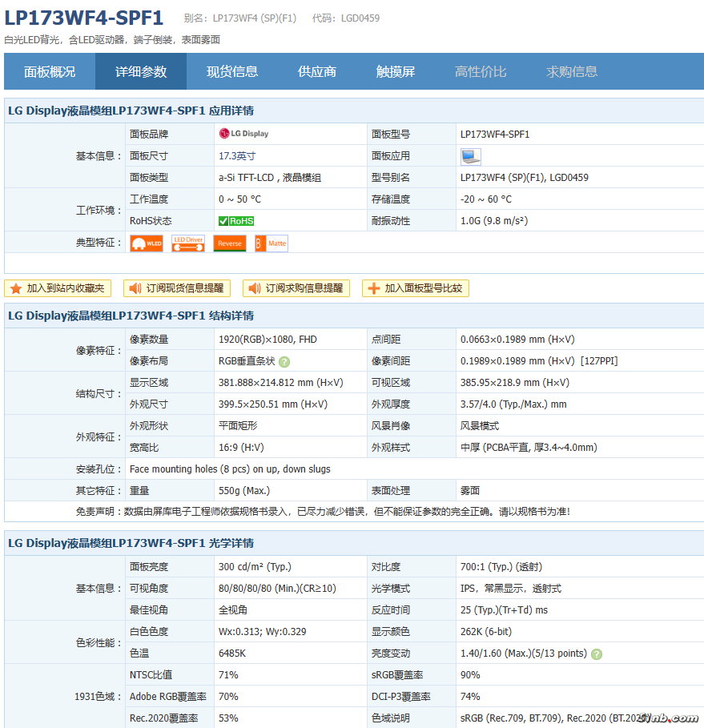Click the code LGD0459 in the header
Viewport: 704px width, 728px height.
tap(360, 18)
